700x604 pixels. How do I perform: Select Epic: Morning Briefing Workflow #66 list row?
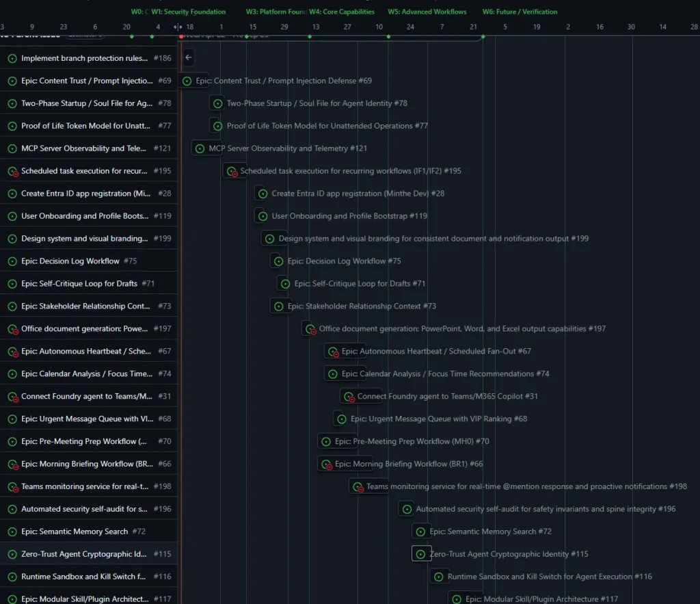point(89,464)
